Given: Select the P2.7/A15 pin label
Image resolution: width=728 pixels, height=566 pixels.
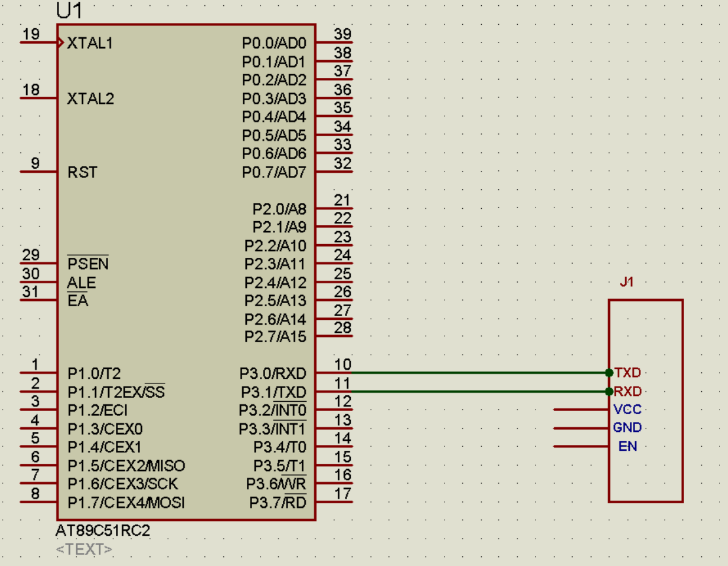Looking at the screenshot, I should pyautogui.click(x=276, y=336).
